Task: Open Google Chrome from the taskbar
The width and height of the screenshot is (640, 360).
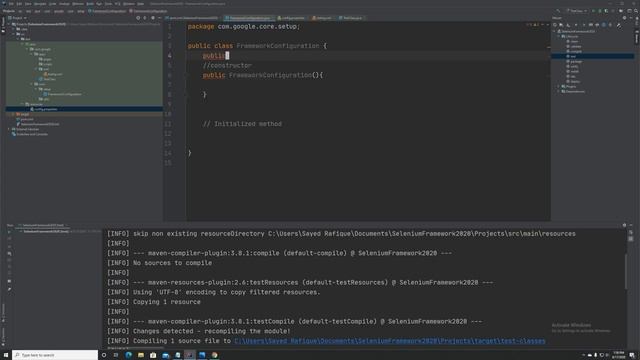Action: 214,355
